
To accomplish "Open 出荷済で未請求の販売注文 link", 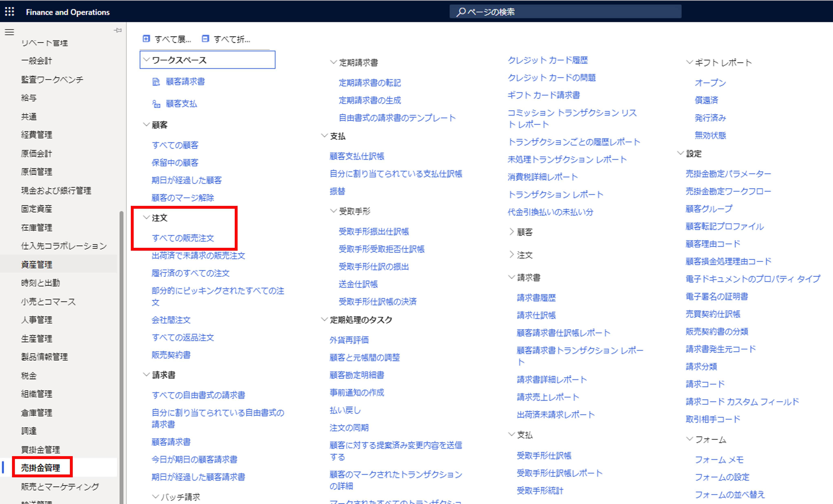I will coord(198,256).
